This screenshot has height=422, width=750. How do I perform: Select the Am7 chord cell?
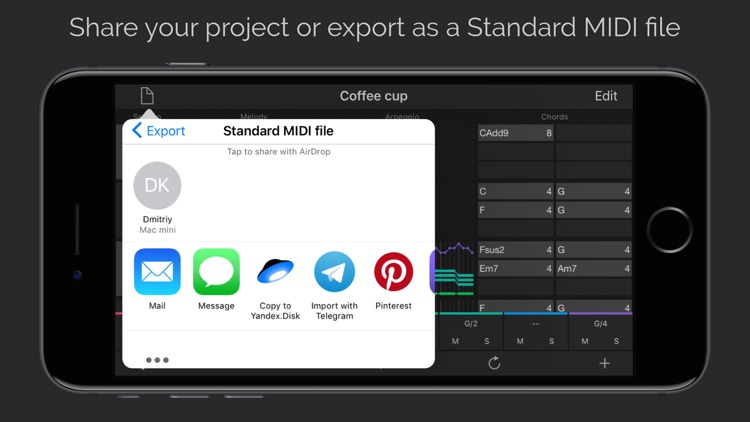594,268
